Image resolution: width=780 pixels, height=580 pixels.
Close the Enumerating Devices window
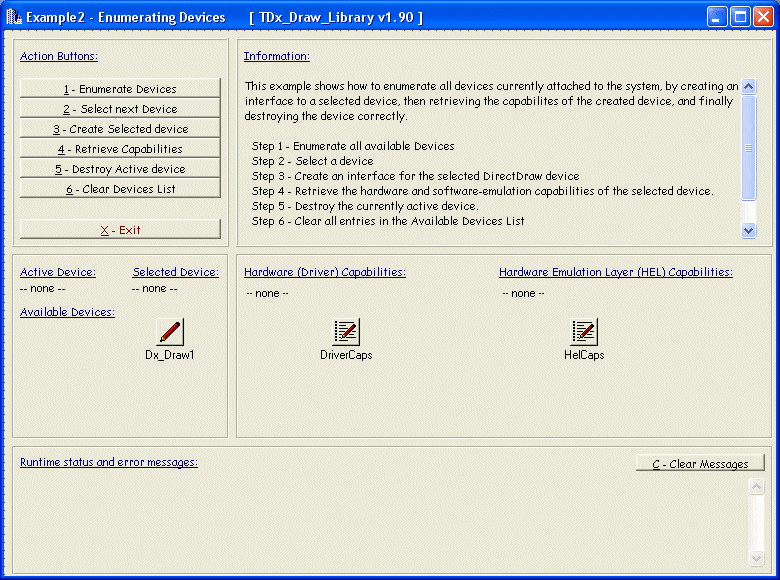coord(763,17)
